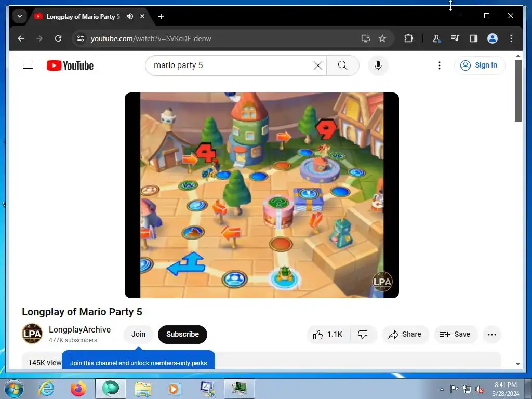
Task: Save the video to a playlist
Action: 455,335
